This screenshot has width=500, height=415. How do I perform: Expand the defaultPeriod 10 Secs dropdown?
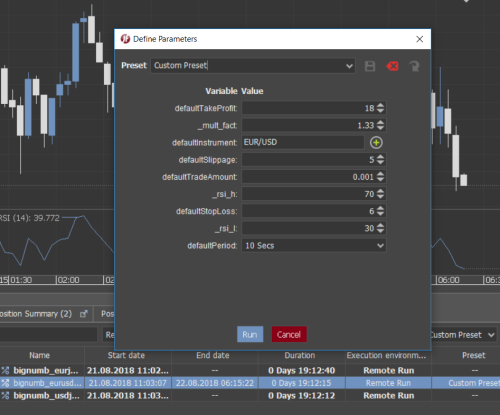pyautogui.click(x=380, y=246)
